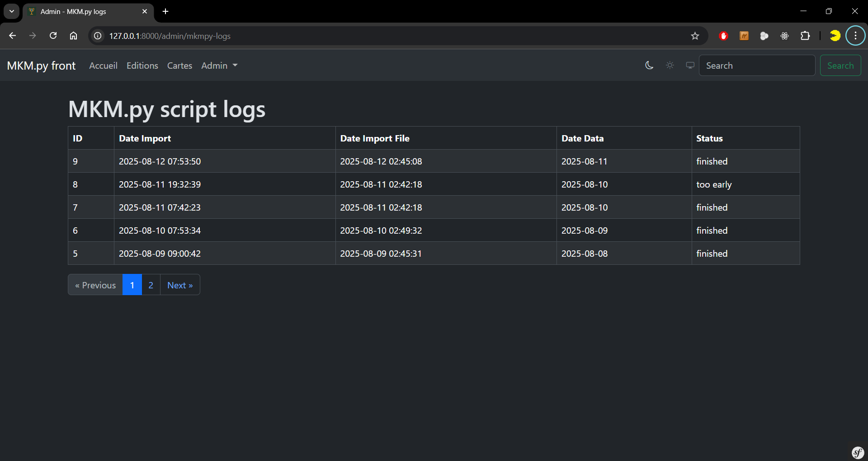The height and width of the screenshot is (461, 868).
Task: Open the Cartes navigation link
Action: pos(179,66)
